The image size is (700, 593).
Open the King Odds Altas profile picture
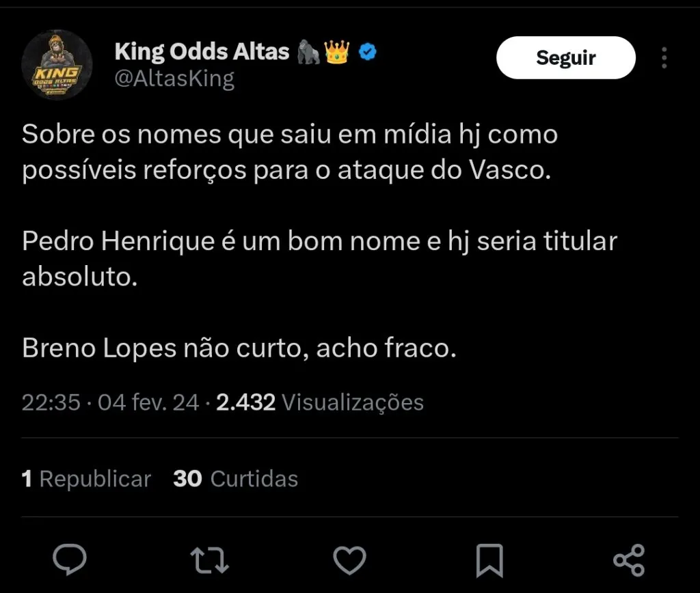tap(57, 66)
